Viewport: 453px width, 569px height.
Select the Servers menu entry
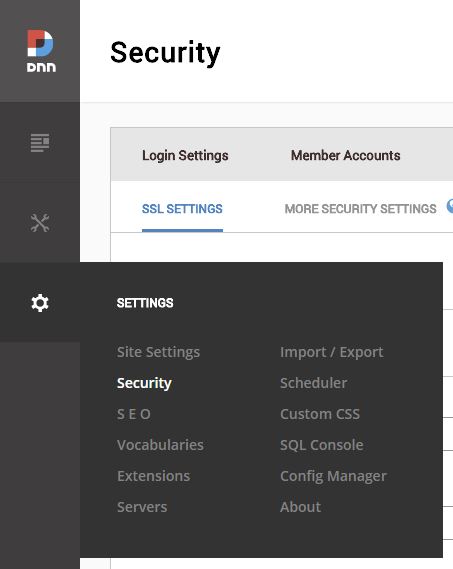(x=142, y=507)
